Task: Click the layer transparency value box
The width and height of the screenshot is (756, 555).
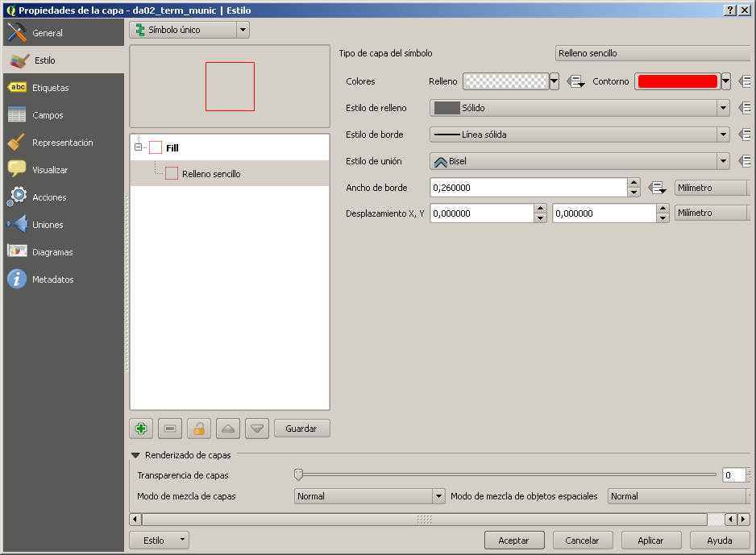Action: coord(733,475)
